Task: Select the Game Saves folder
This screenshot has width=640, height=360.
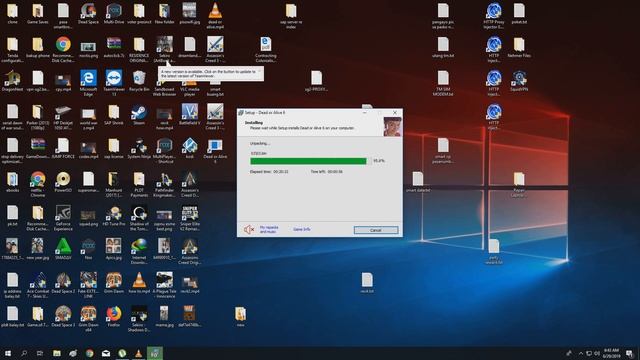Action: pyautogui.click(x=38, y=13)
